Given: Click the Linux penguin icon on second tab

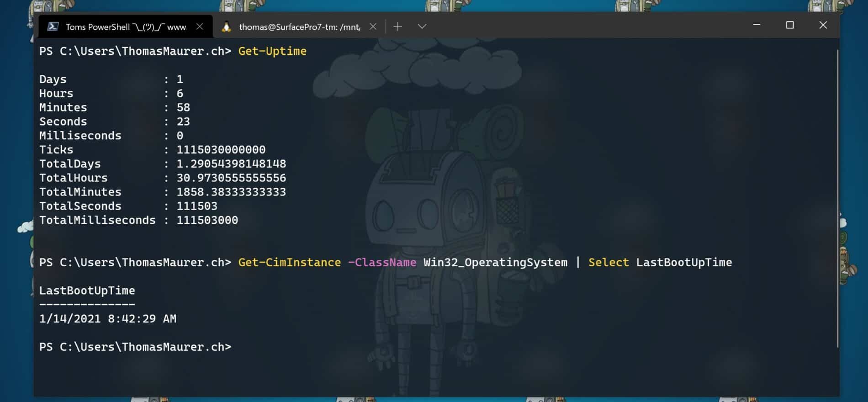Looking at the screenshot, I should pos(226,26).
